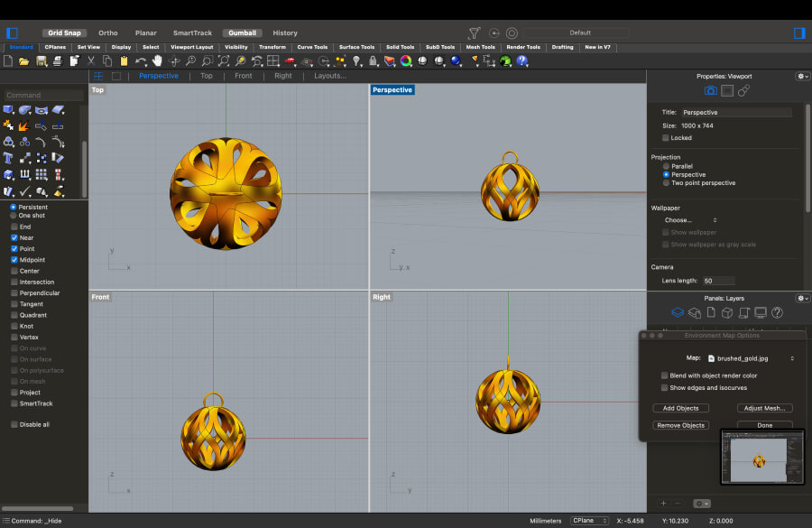The height and width of the screenshot is (528, 812).
Task: Switch to the Surface Tools tab
Action: pyautogui.click(x=356, y=47)
